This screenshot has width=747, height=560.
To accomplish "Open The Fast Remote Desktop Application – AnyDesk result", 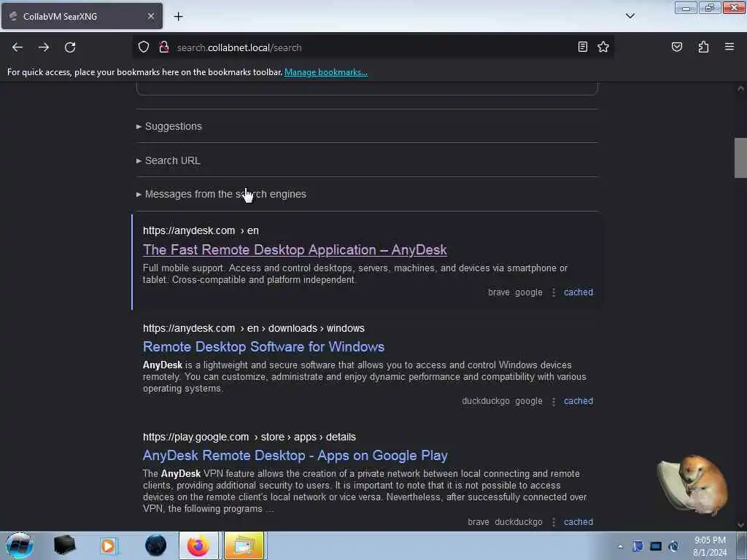I will point(295,249).
